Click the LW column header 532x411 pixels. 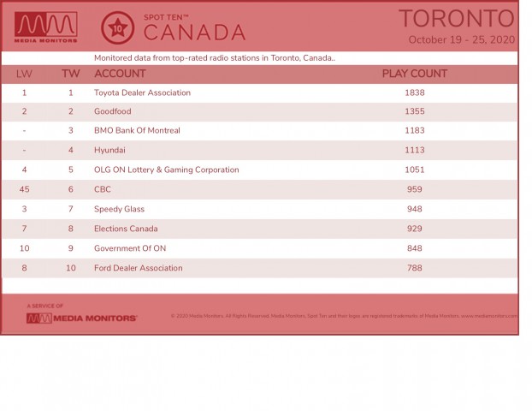pos(24,74)
